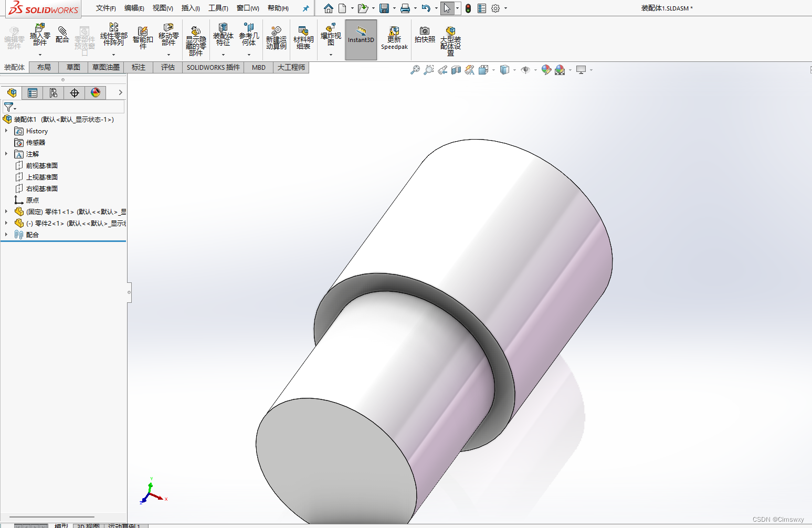Click Zoom to Fit magnifier icon

415,70
